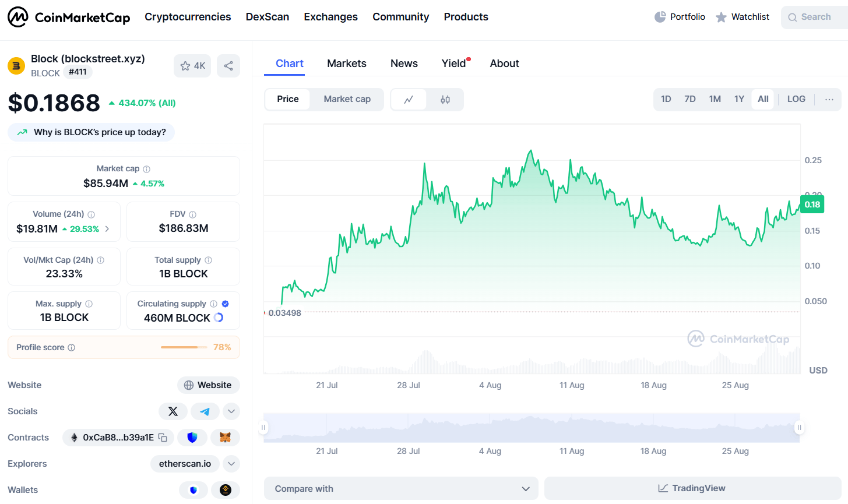Viewport: 848px width, 504px height.
Task: Set chart range to All
Action: click(x=763, y=100)
